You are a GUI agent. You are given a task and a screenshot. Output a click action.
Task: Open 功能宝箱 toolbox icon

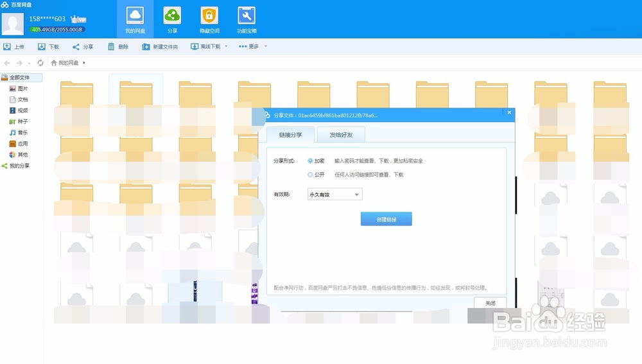pos(247,19)
